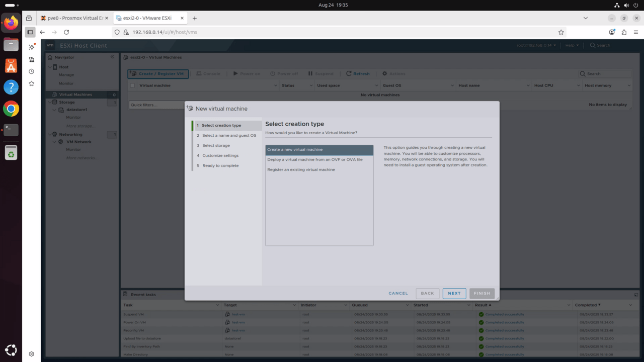Close the pve0 Proxmox tab
Screen dimensions: 644x362
pyautogui.click(x=106, y=18)
